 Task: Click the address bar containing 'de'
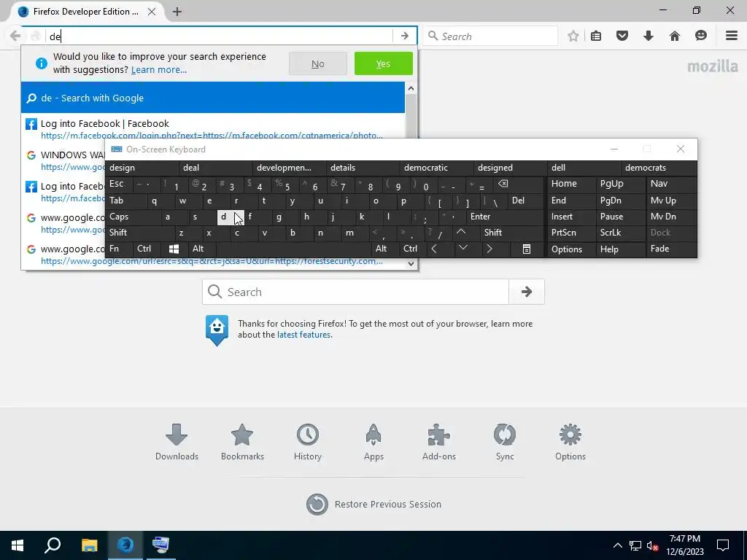click(x=219, y=36)
